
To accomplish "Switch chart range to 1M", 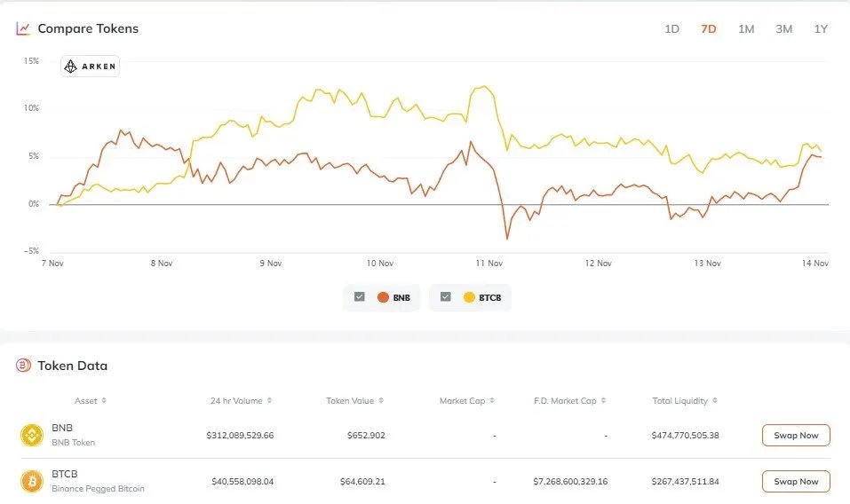I will [746, 29].
